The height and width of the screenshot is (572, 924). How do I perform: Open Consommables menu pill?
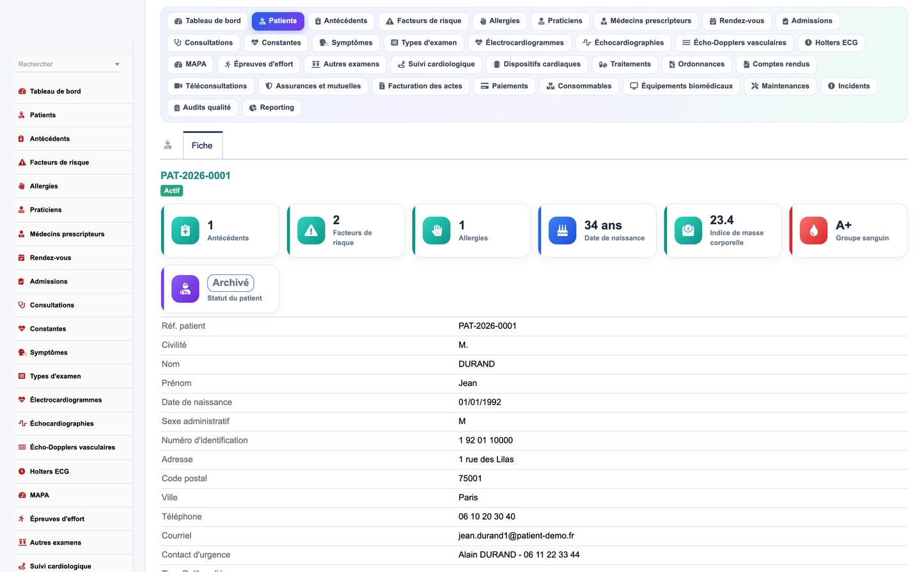[579, 86]
